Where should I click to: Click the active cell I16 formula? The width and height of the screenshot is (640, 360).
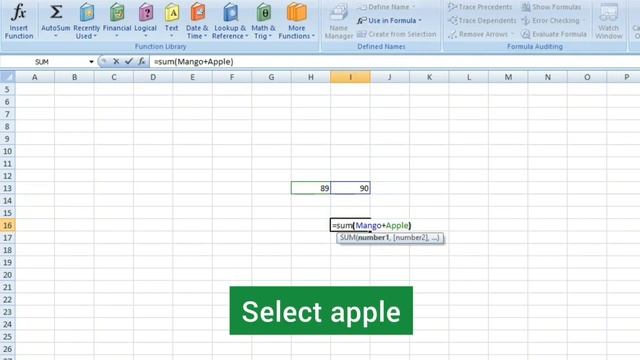[371, 225]
